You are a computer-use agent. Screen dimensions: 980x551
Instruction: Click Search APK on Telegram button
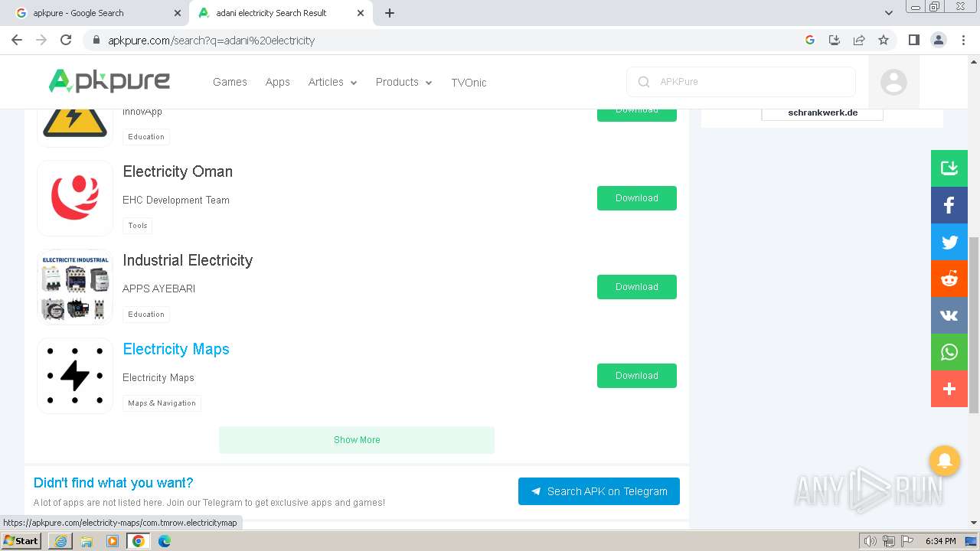coord(599,491)
